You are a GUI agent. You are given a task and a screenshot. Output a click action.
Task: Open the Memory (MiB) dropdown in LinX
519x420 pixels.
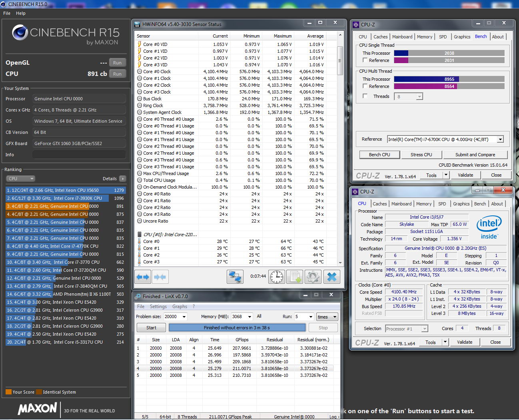(250, 316)
